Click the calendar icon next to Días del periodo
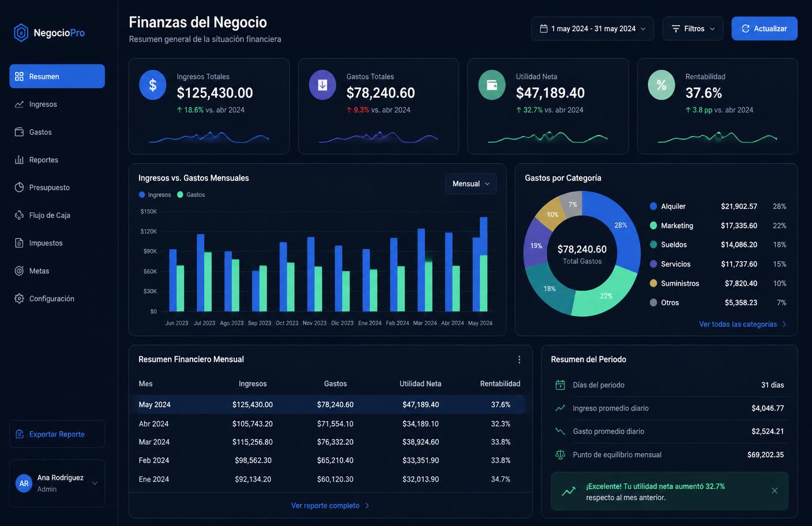 [560, 385]
